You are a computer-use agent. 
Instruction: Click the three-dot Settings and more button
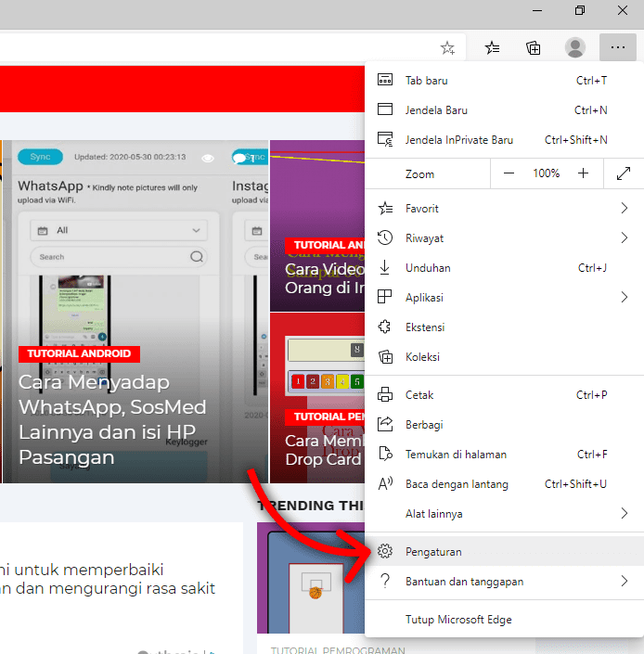point(618,47)
